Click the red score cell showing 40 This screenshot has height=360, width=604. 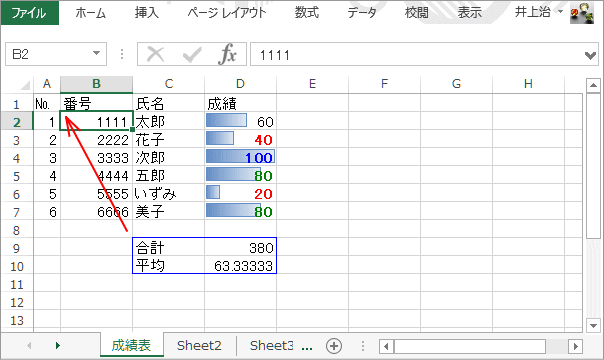(x=240, y=140)
